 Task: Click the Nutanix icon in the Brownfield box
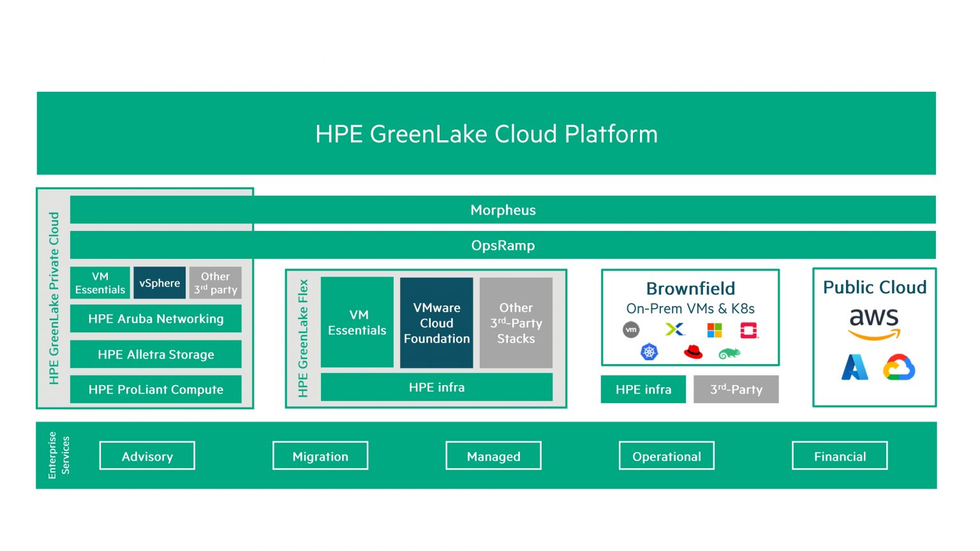tap(676, 329)
